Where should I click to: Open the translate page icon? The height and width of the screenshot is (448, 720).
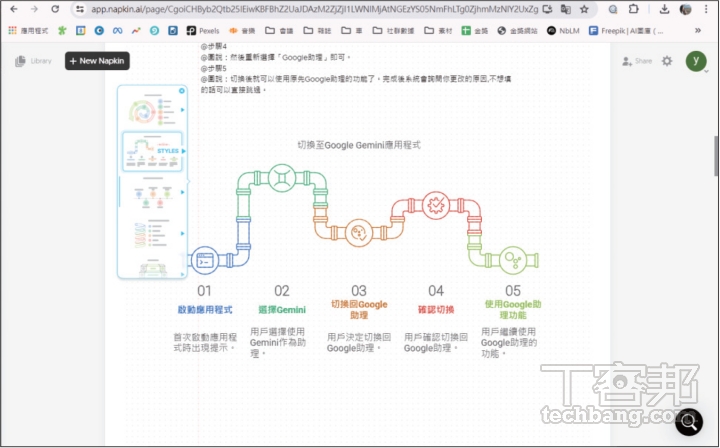[566, 9]
